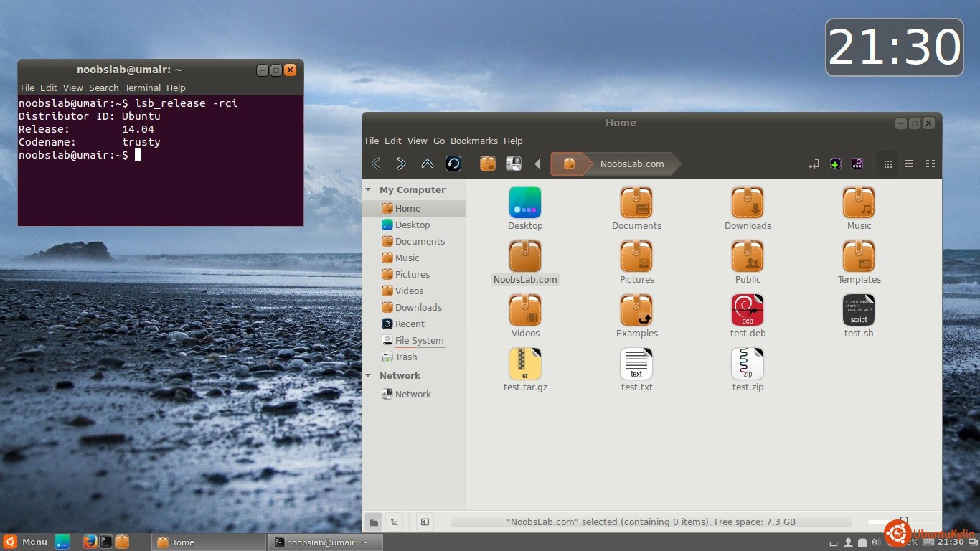Switch to compact view
The image size is (980, 551).
[930, 164]
